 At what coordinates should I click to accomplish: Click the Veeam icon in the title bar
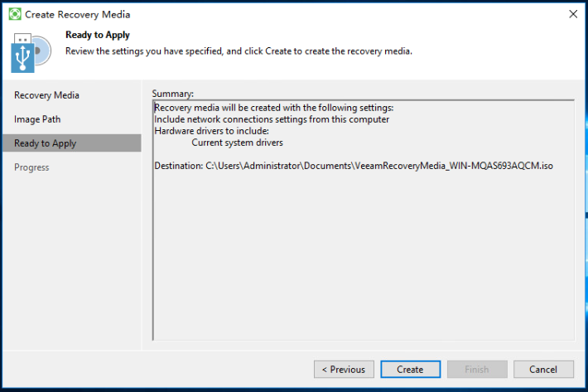[x=15, y=14]
